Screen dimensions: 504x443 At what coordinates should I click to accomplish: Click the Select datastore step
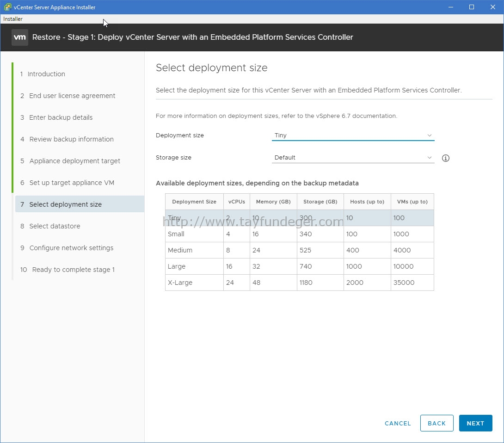[x=50, y=226]
